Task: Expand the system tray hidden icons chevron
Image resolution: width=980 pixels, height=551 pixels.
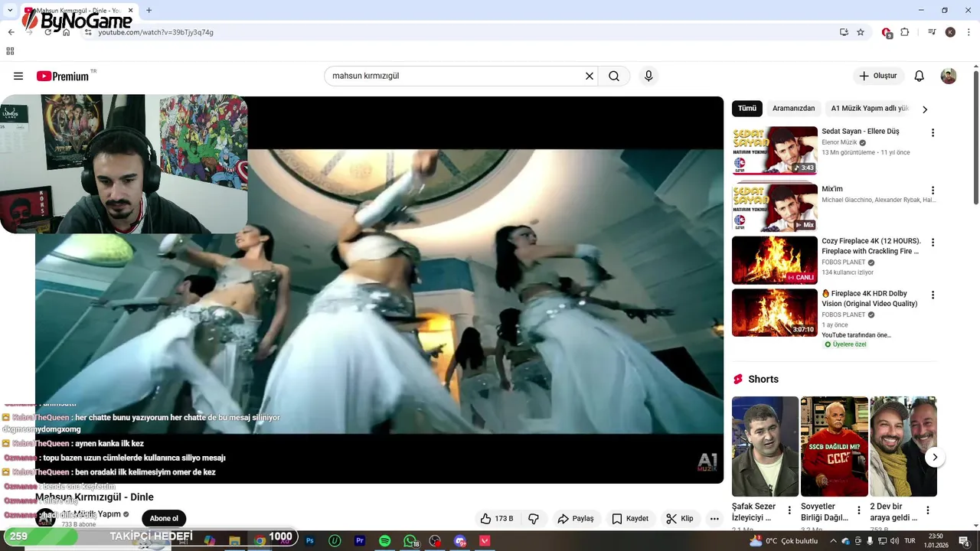Action: [x=833, y=541]
